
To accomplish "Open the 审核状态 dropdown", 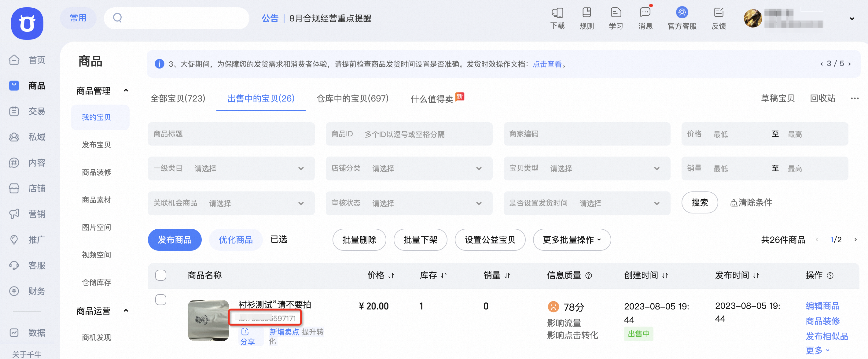I will click(x=409, y=203).
